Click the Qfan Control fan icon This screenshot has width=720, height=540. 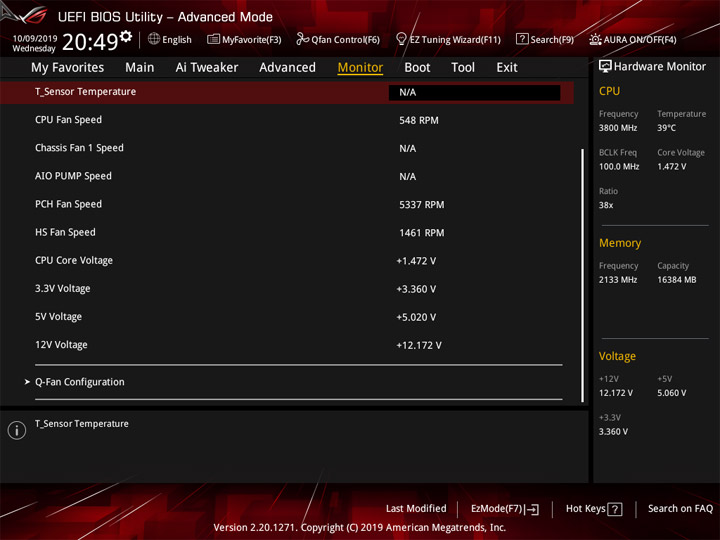click(x=302, y=39)
